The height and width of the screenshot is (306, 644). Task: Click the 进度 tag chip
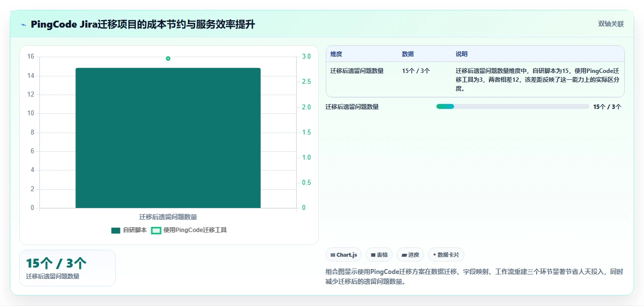410,255
